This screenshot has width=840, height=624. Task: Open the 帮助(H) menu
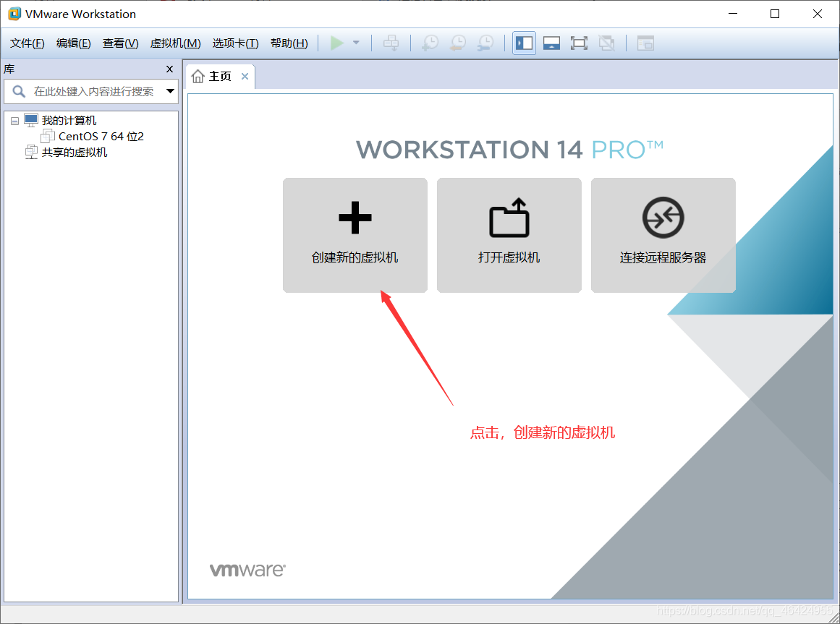(289, 43)
